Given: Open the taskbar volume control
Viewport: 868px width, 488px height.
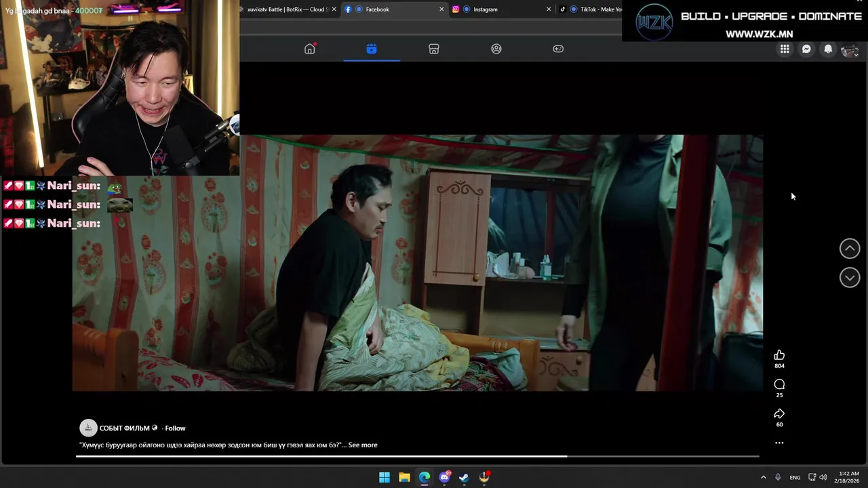Looking at the screenshot, I should click(823, 478).
